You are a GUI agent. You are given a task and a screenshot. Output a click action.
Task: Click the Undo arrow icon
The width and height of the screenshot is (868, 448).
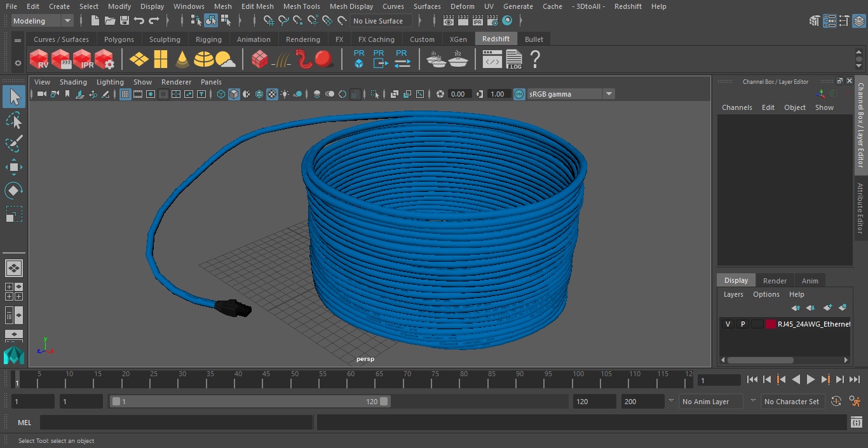click(x=139, y=21)
